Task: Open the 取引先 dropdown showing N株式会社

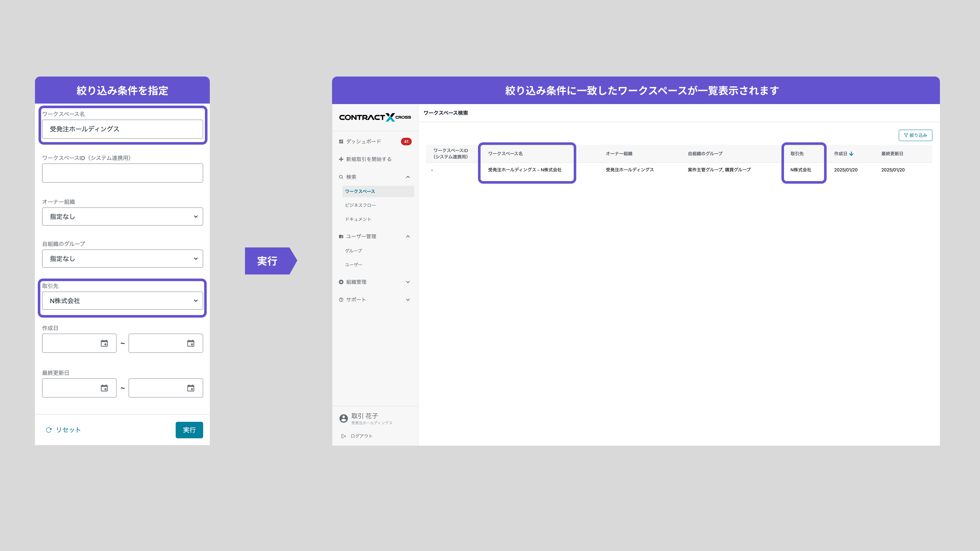Action: click(122, 301)
